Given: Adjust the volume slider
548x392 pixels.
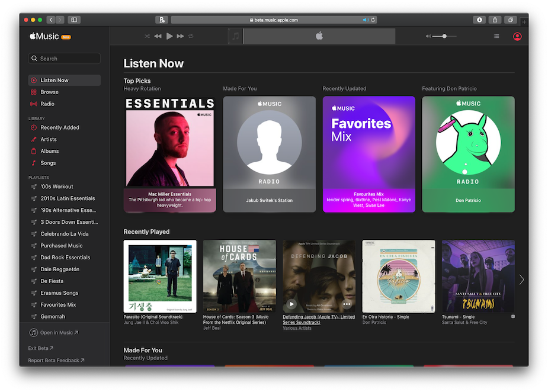Looking at the screenshot, I should tap(444, 36).
